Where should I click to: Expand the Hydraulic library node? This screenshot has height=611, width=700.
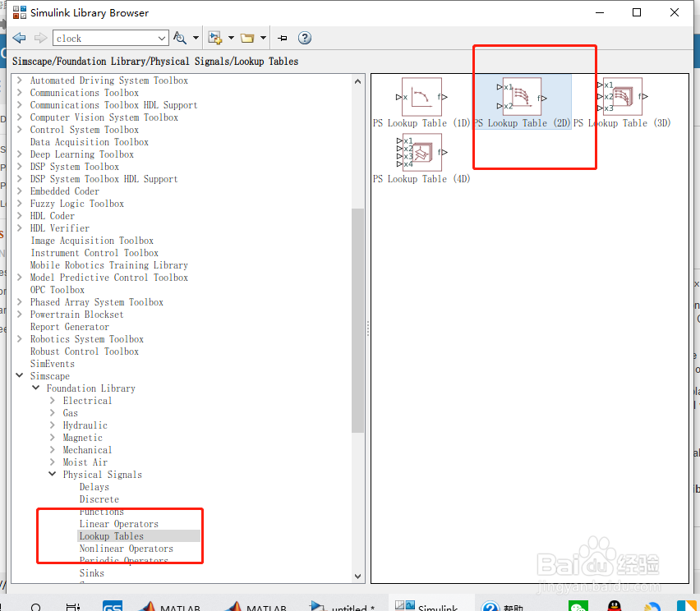tap(53, 425)
